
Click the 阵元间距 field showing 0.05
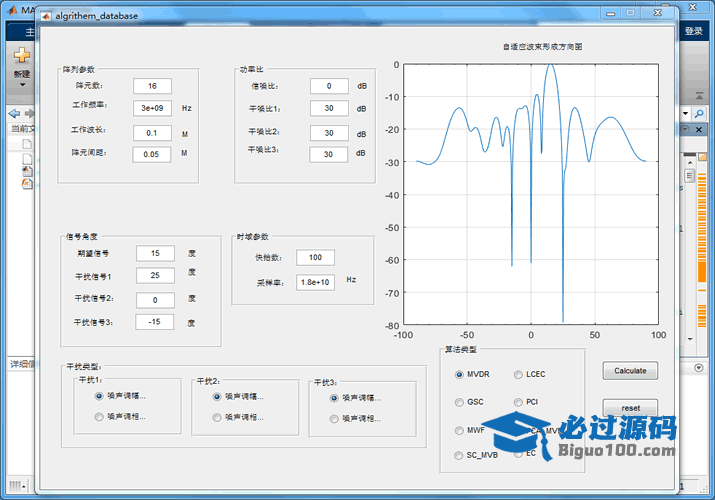point(151,155)
